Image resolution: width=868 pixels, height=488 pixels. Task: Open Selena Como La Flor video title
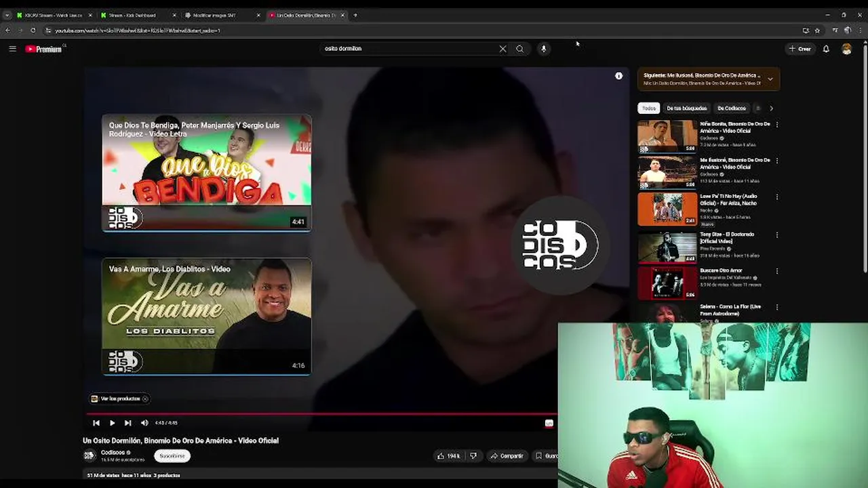click(730, 310)
